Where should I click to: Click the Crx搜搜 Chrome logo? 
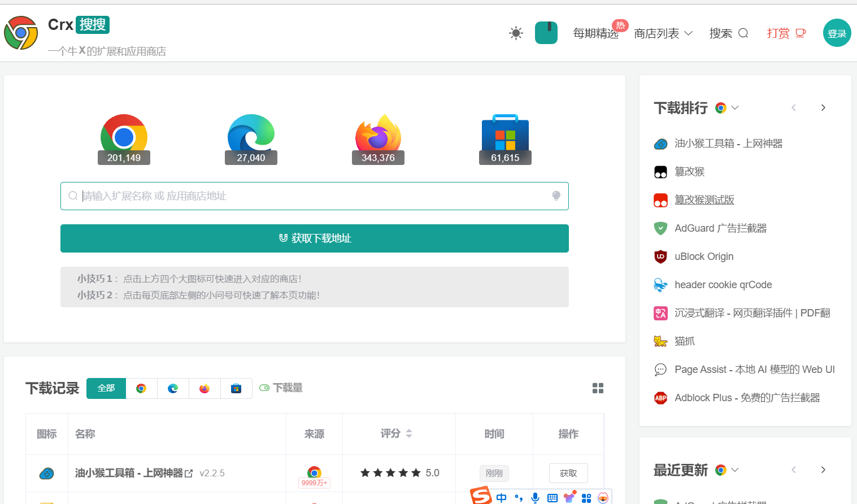[21, 33]
